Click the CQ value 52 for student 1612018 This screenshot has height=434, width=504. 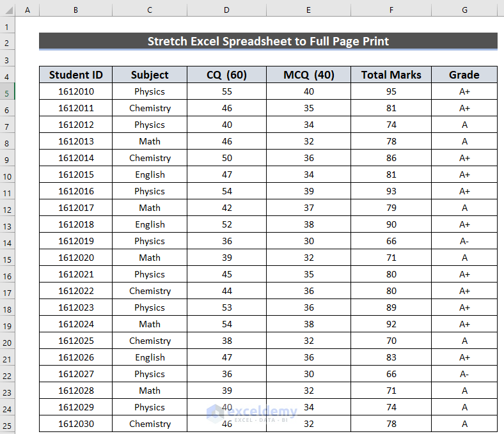click(x=226, y=224)
